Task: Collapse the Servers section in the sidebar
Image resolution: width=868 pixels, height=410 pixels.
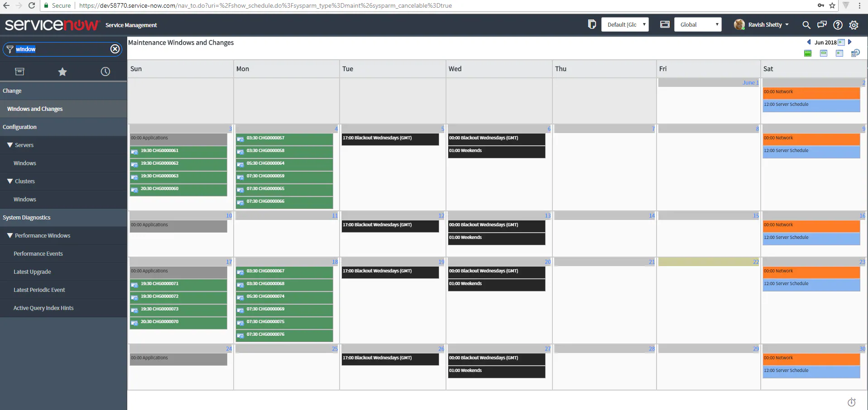Action: [9, 145]
